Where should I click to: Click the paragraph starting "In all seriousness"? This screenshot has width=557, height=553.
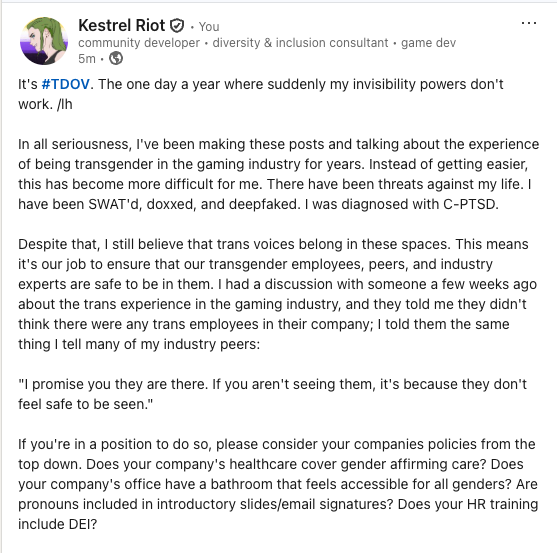tap(278, 174)
